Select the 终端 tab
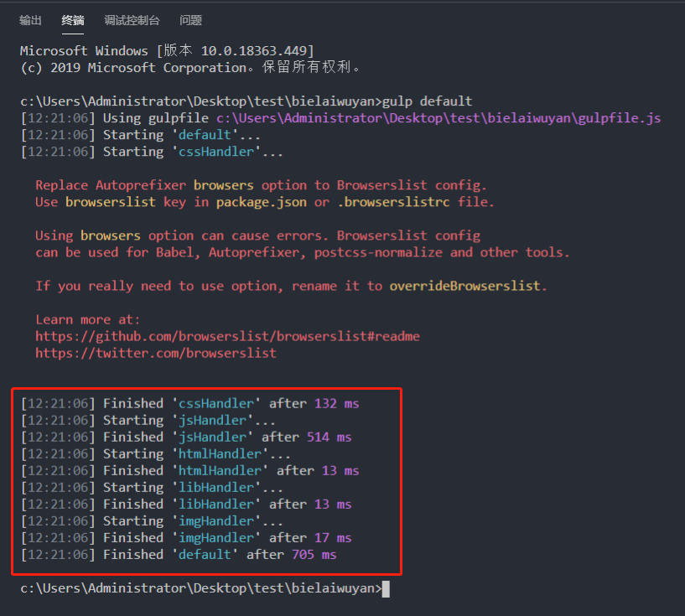685x616 pixels. (72, 20)
